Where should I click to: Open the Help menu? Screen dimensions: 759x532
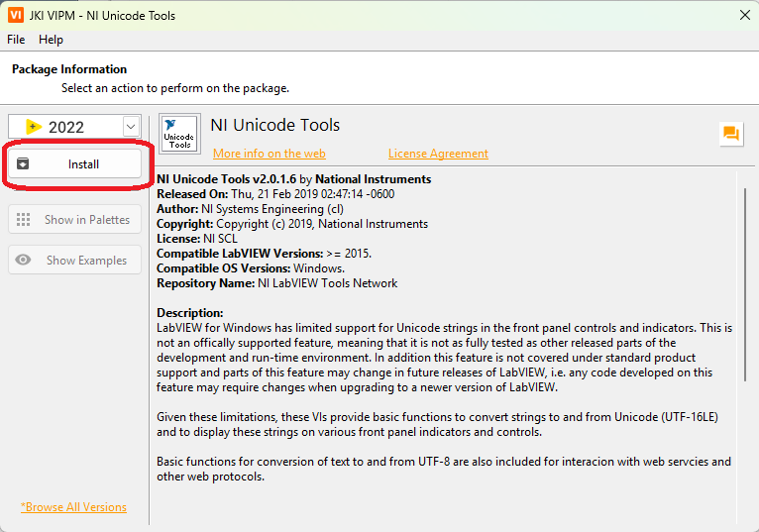(51, 40)
